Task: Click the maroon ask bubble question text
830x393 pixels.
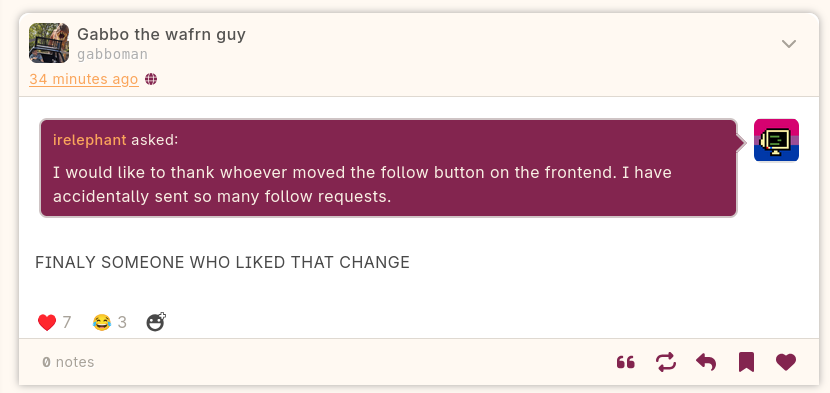Action: point(362,185)
